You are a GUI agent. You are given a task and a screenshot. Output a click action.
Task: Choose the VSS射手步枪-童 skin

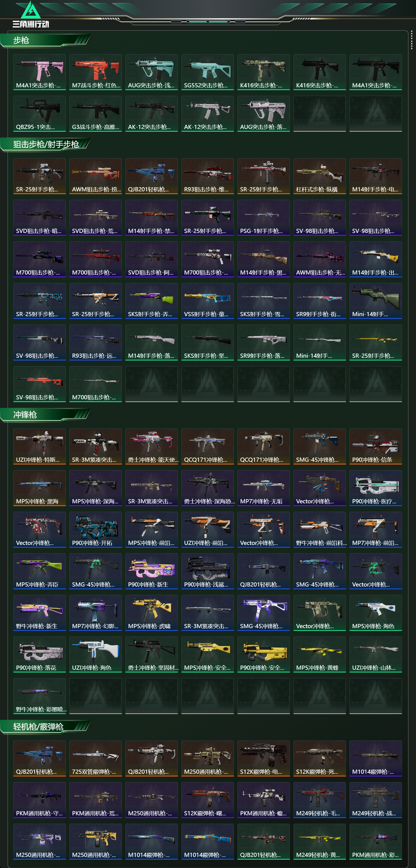(207, 301)
